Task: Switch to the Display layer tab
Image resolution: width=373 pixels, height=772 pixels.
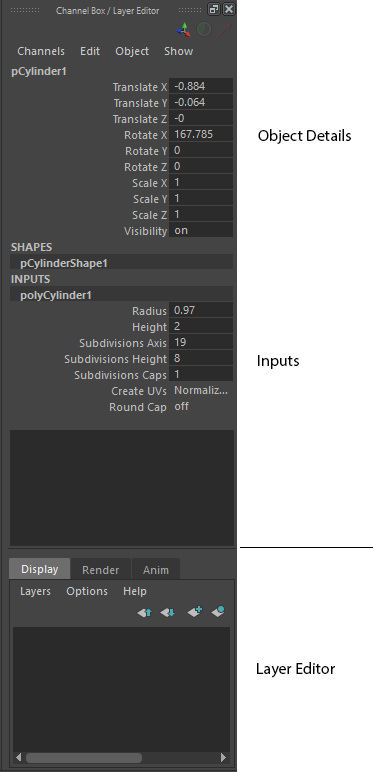Action: 39,569
